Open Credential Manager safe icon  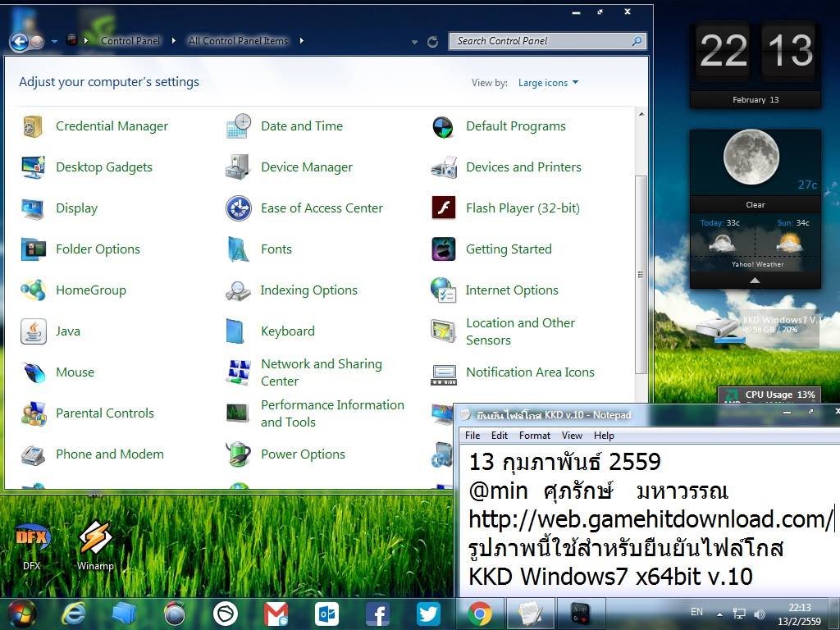[33, 126]
